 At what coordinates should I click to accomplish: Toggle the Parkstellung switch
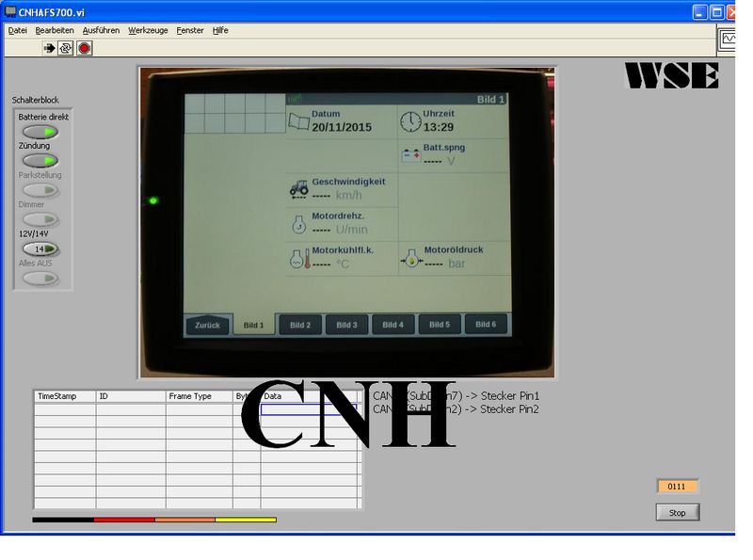click(x=40, y=190)
